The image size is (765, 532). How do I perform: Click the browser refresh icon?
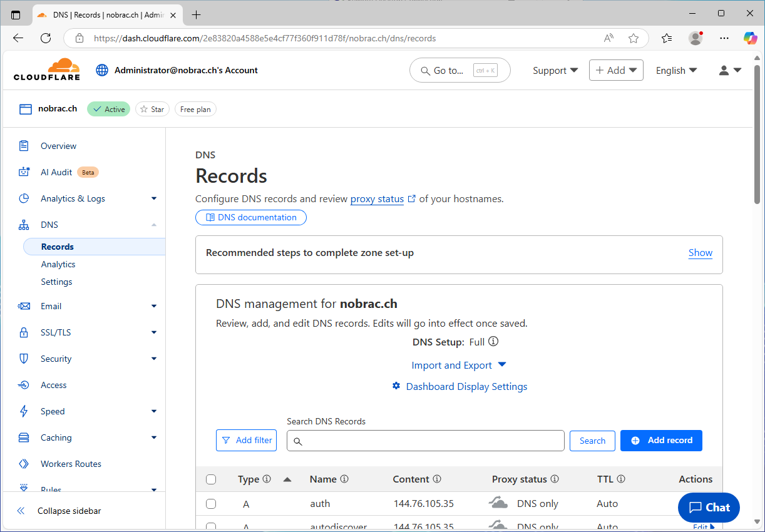[x=46, y=38]
